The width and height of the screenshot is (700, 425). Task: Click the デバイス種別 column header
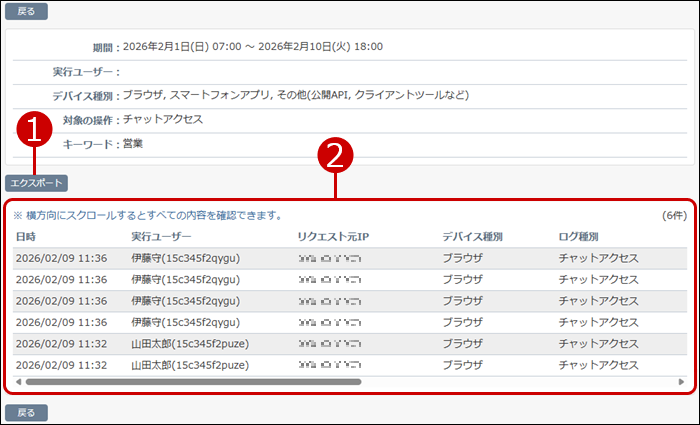[472, 237]
